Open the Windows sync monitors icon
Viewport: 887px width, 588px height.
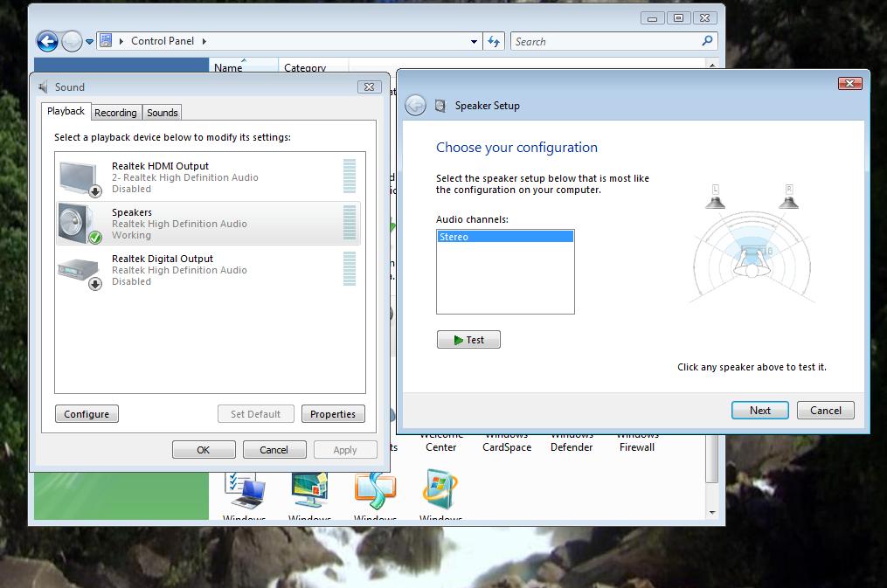coord(375,490)
